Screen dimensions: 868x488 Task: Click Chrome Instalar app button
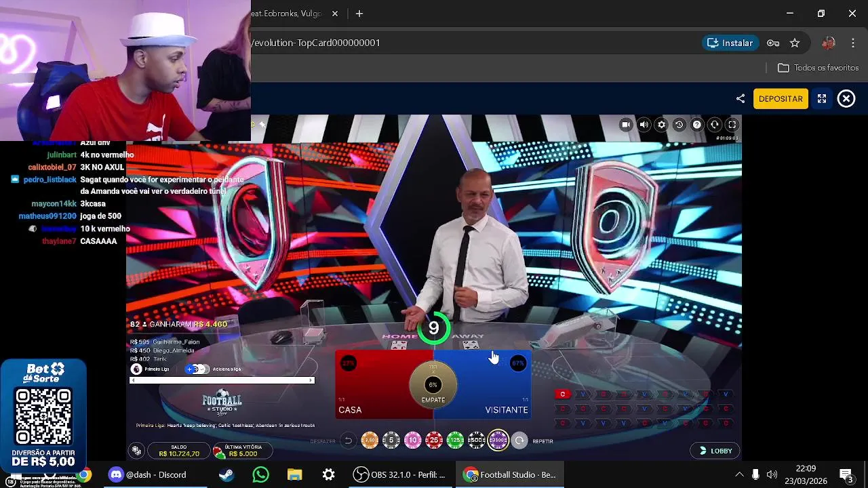(x=730, y=43)
